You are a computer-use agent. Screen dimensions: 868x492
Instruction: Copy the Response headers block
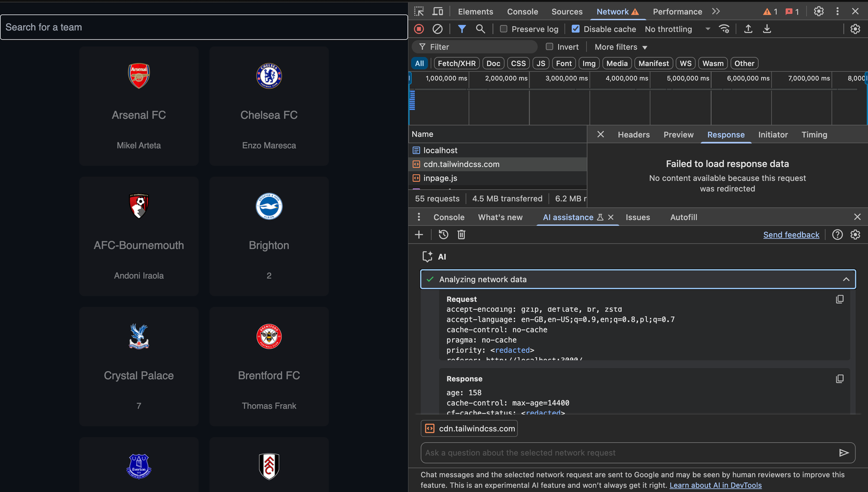pos(840,379)
